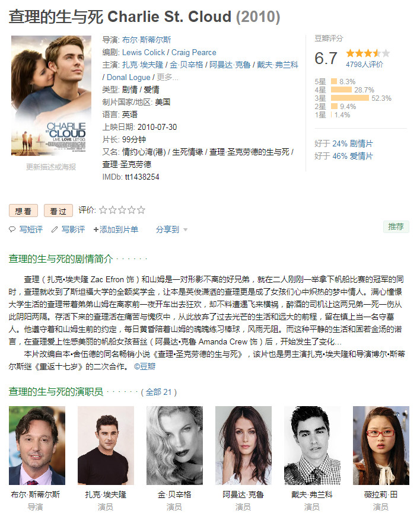Open the 分享到 dropdown arrow

coord(185,230)
